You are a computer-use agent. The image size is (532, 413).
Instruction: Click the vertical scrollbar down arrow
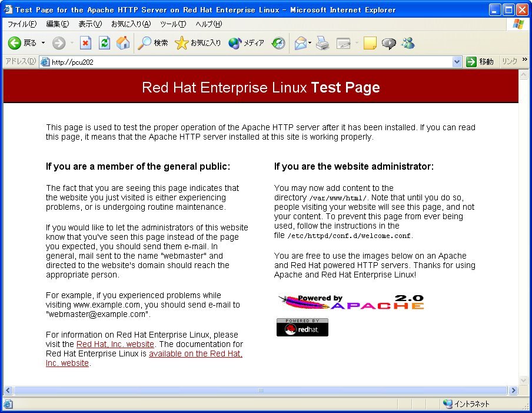pyautogui.click(x=524, y=380)
